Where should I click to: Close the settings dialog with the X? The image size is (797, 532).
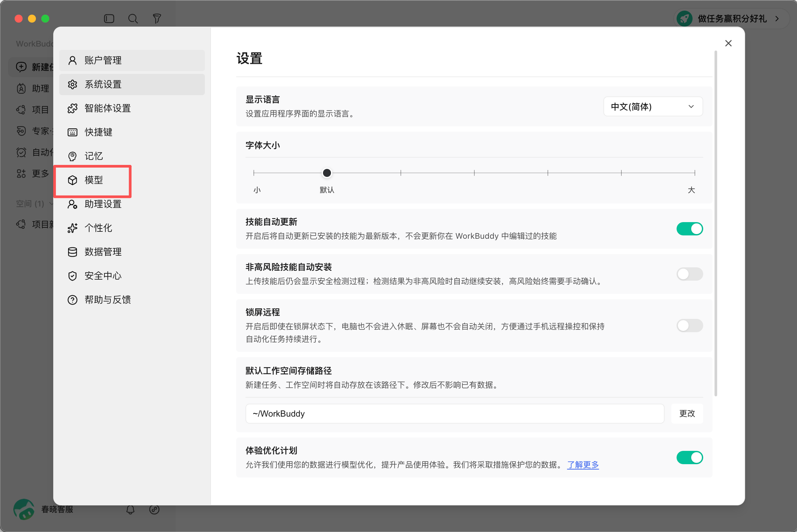pos(728,43)
